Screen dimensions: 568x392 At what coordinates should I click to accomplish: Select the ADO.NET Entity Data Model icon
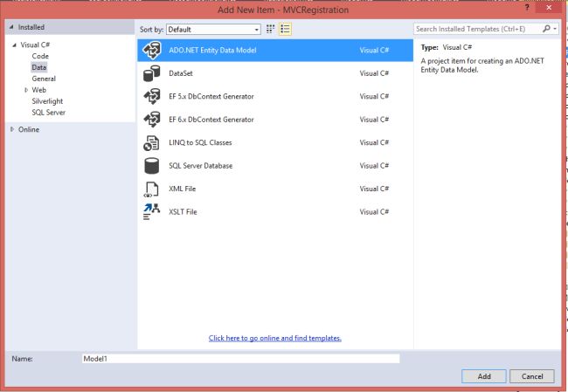152,51
